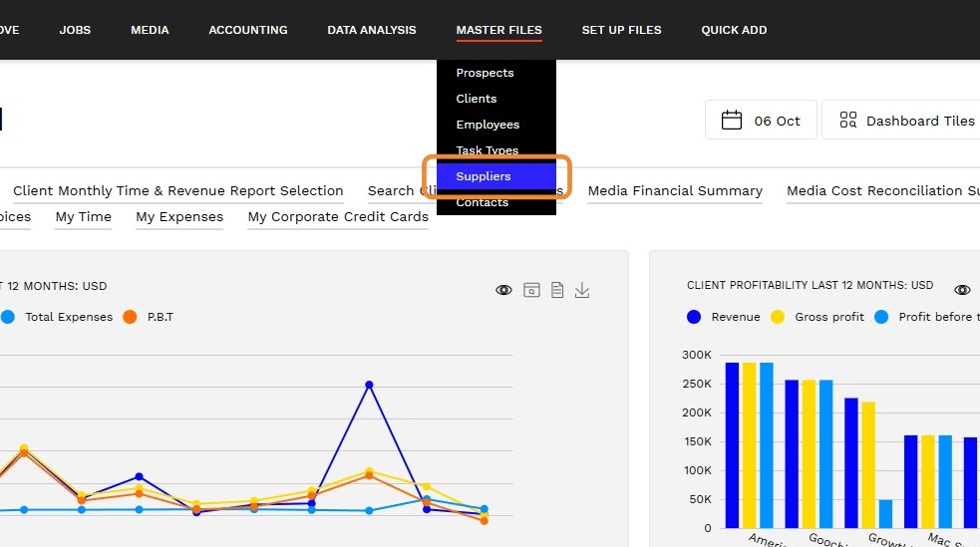Click the Dashboard Tiles grid icon
This screenshot has width=980, height=547.
click(848, 120)
